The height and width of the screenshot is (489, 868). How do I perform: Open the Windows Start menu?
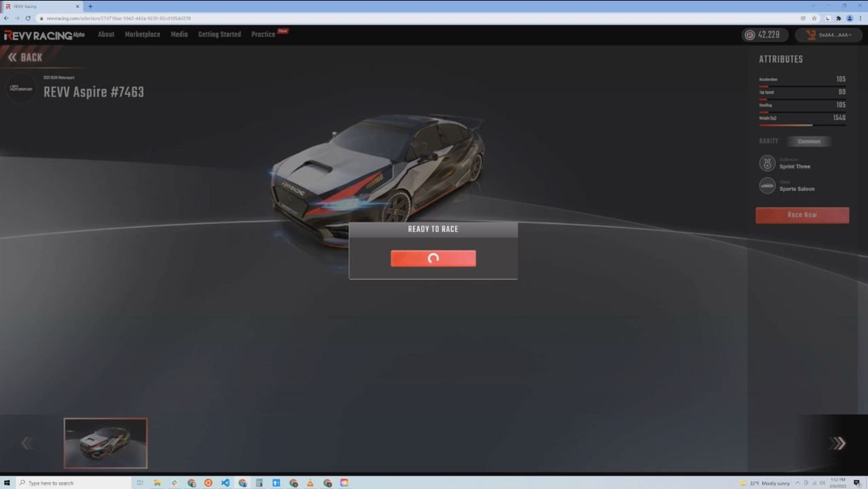coord(7,483)
